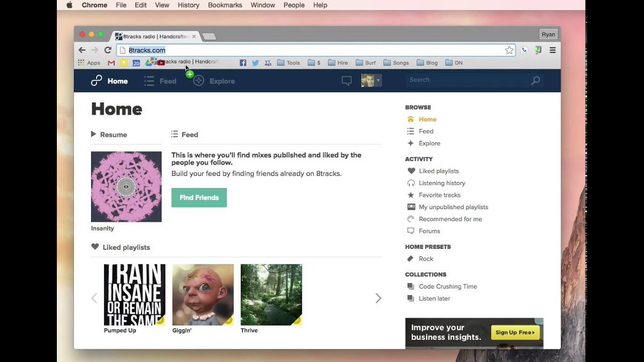
Task: Open the Gmail bookmark icon
Action: [111, 63]
